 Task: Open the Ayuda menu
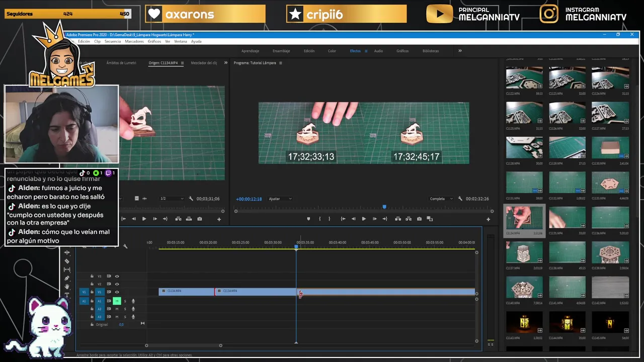[196, 41]
